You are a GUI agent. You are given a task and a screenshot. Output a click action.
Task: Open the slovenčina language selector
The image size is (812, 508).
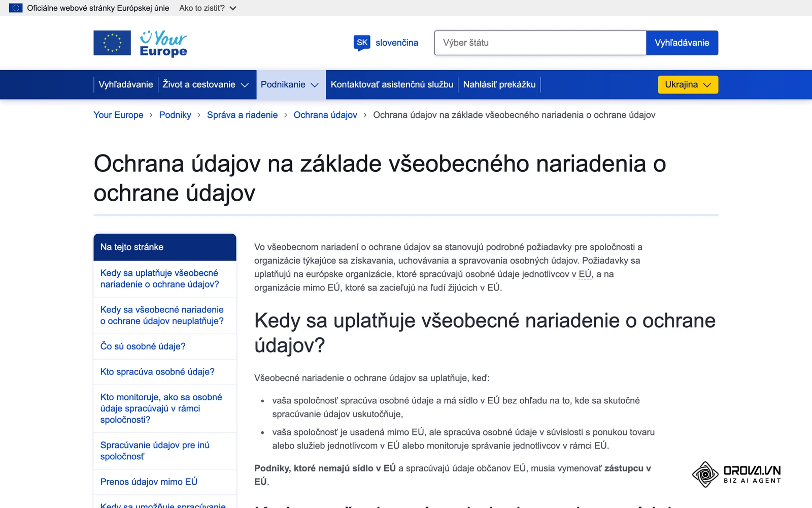click(x=397, y=43)
